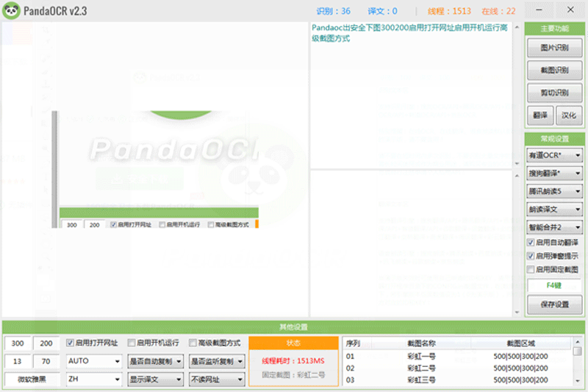This screenshot has height=392, width=588.
Task: Click the 常规设置 panel header
Action: click(x=554, y=139)
